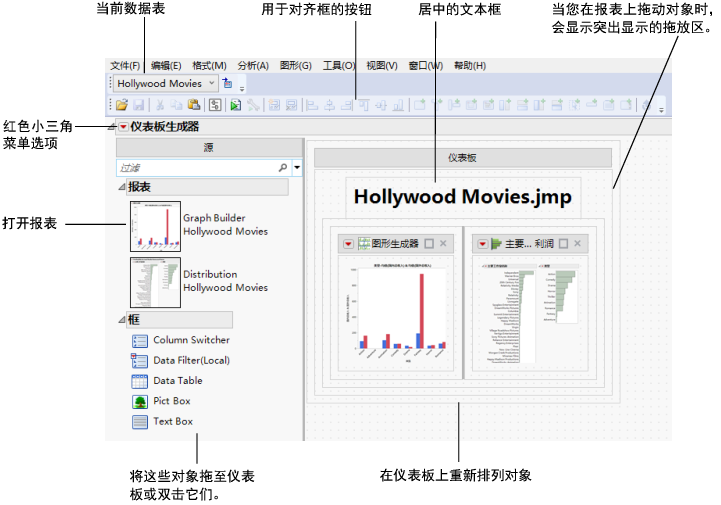Click the 源 panel header
This screenshot has width=721, height=505.
(x=209, y=148)
